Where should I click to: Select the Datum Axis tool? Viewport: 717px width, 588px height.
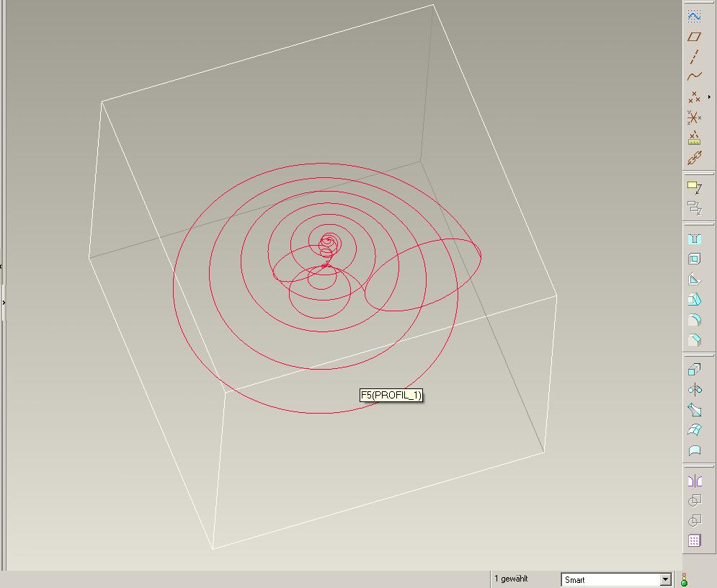tap(694, 57)
